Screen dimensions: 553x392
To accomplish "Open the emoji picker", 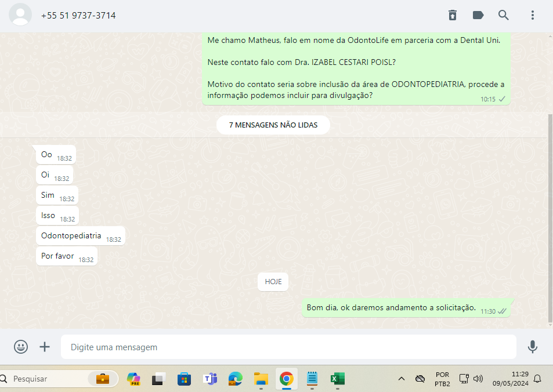I will 21,347.
